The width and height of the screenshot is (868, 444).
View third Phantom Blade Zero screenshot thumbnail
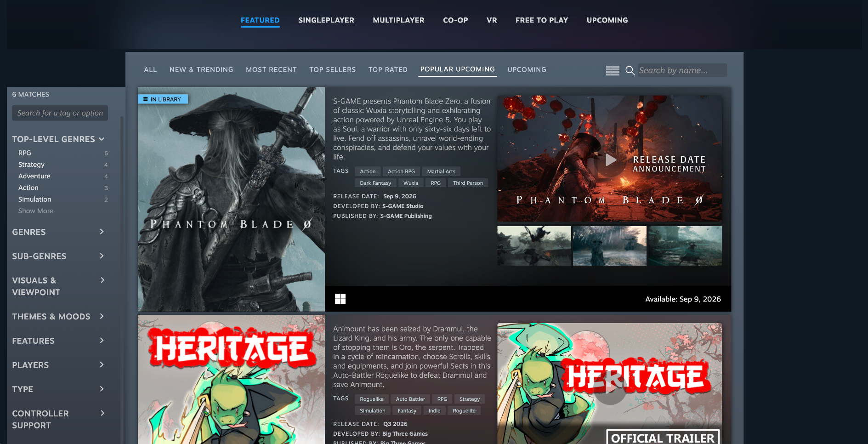pyautogui.click(x=685, y=246)
